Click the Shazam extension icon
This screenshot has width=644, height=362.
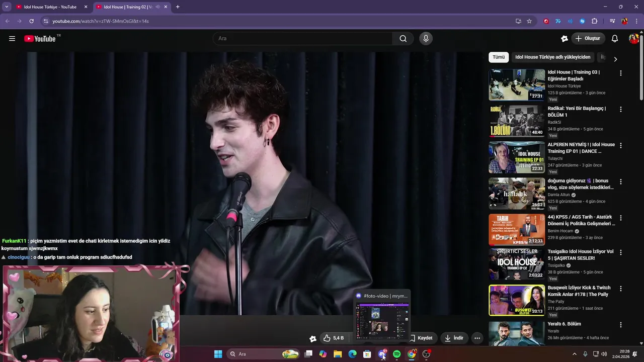tap(583, 21)
